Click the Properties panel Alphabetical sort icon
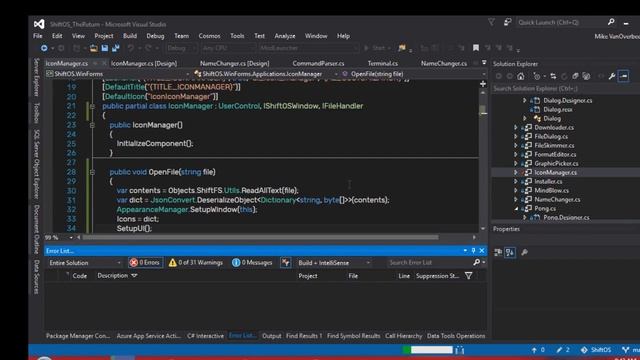Viewport: 640px width, 360px height. point(510,253)
